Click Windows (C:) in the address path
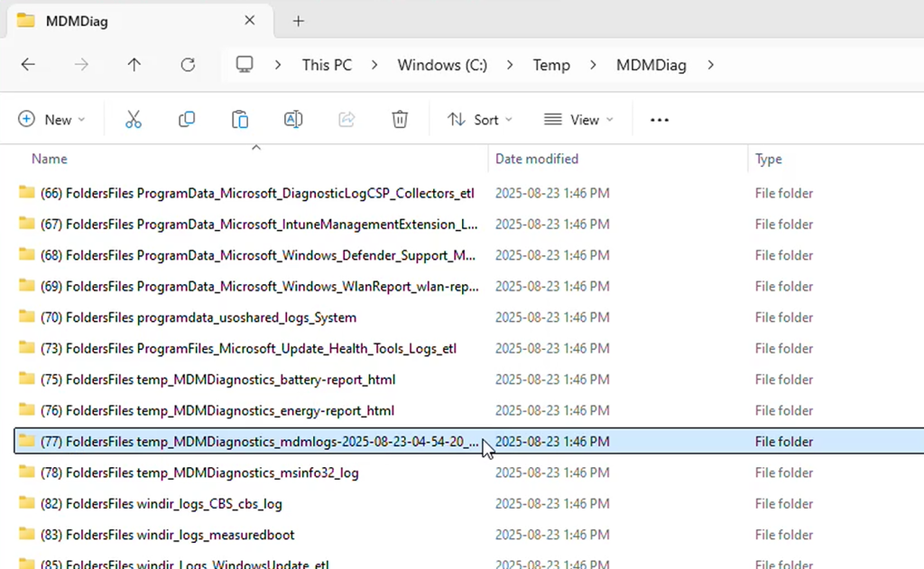Image resolution: width=924 pixels, height=569 pixels. tap(442, 65)
